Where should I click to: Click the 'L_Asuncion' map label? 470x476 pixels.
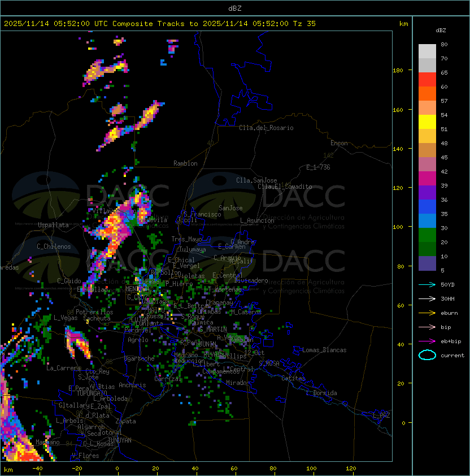(257, 220)
